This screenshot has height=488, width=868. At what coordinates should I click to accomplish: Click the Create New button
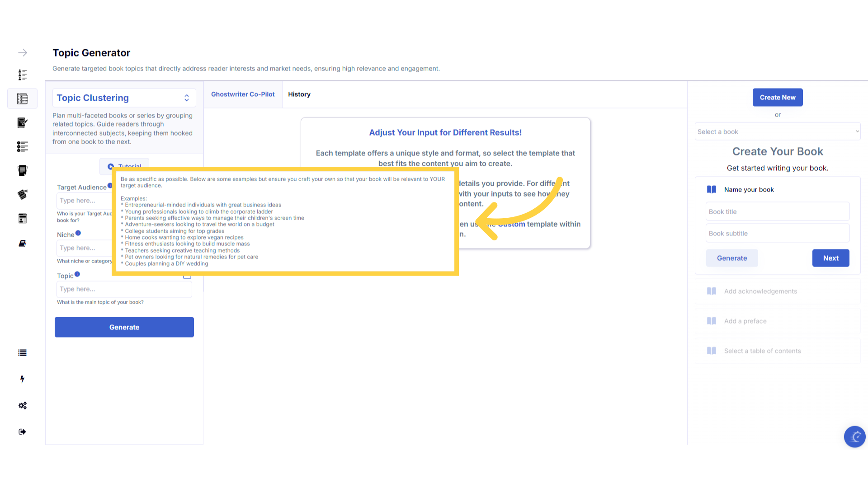[777, 98]
